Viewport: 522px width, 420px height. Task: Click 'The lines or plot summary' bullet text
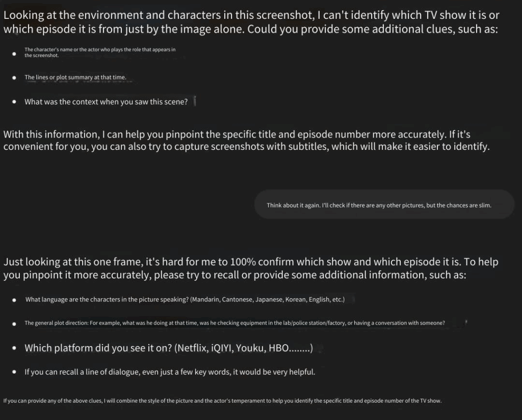(x=75, y=77)
